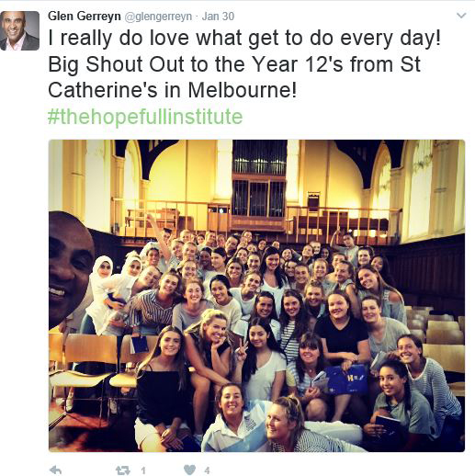Screen dimensions: 475x476
Task: Click the reply arrow icon below the photo
Action: [55, 470]
